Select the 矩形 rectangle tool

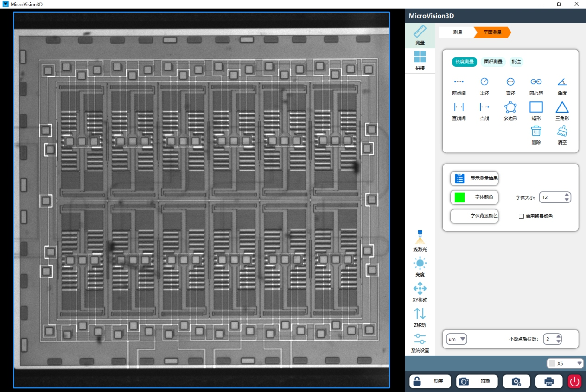point(536,112)
